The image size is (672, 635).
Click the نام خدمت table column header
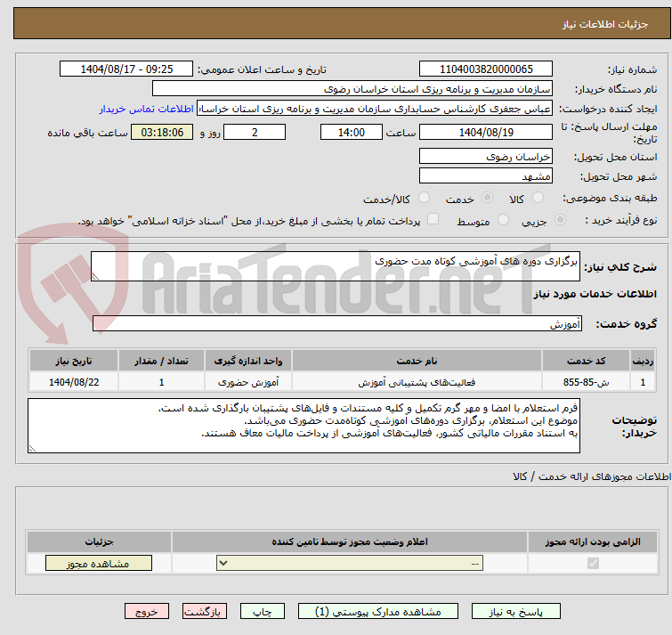[417, 360]
